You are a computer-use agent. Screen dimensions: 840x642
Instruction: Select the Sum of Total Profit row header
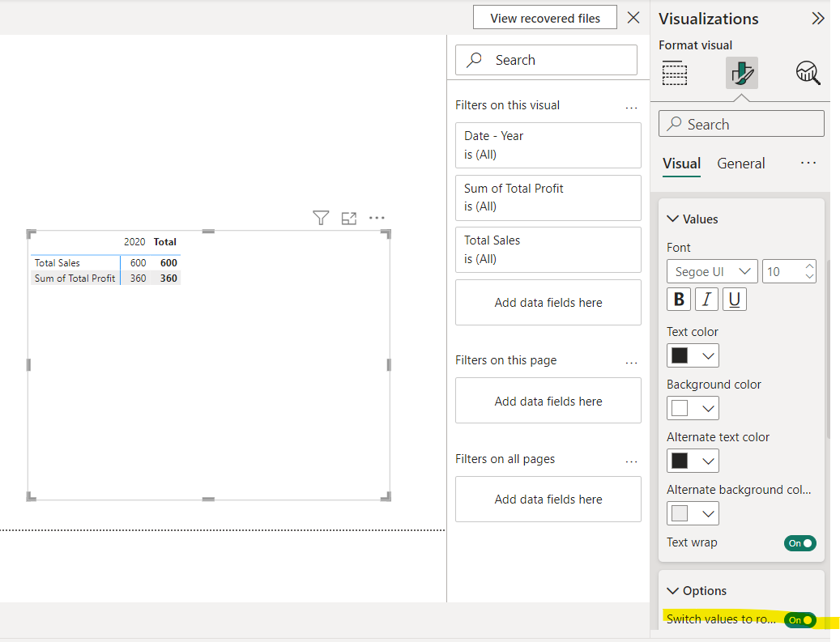(75, 278)
